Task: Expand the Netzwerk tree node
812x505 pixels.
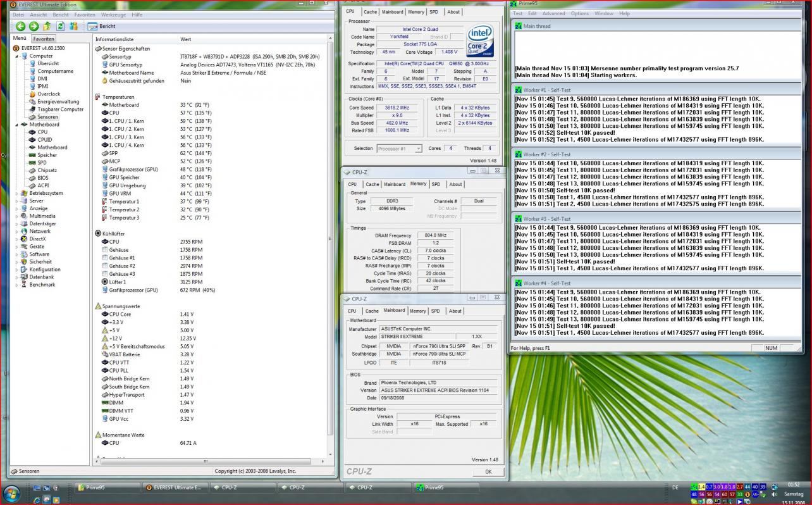Action: [17, 231]
